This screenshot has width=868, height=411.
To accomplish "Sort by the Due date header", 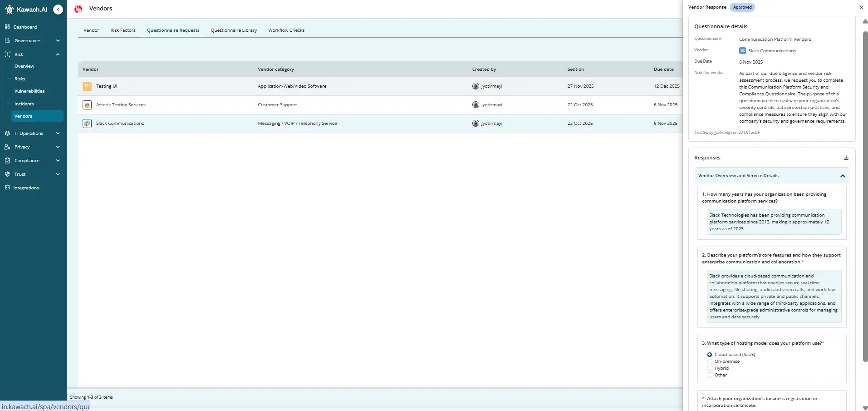I will point(663,69).
